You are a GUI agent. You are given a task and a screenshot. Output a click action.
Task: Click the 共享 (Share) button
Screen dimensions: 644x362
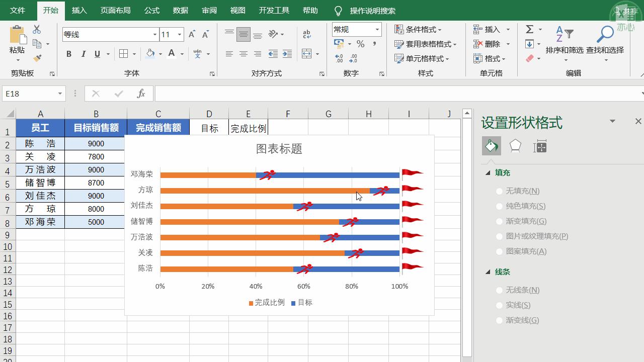(x=627, y=9)
